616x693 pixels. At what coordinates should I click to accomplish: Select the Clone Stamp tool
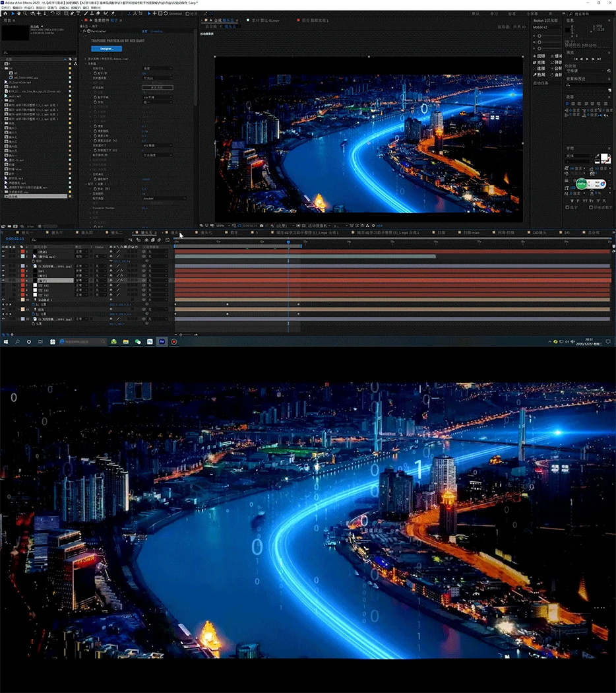click(92, 14)
